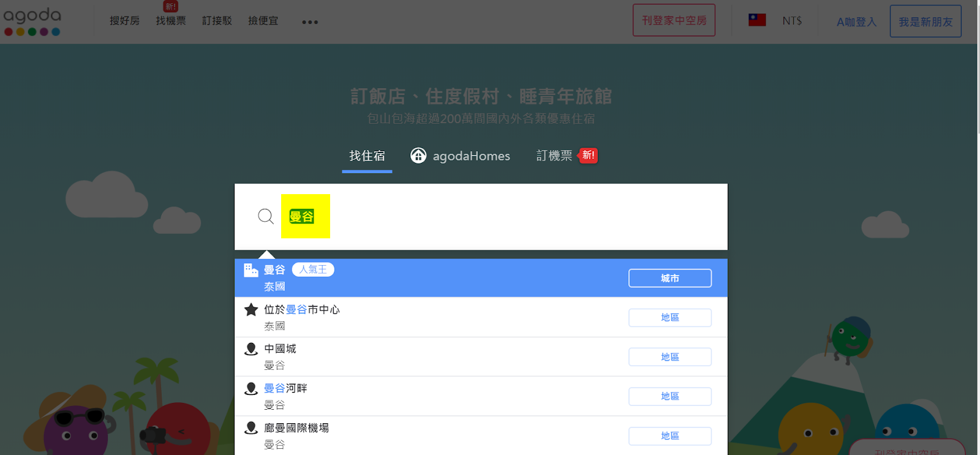The width and height of the screenshot is (980, 455).
Task: Open the NT$ currency selector
Action: coord(792,21)
